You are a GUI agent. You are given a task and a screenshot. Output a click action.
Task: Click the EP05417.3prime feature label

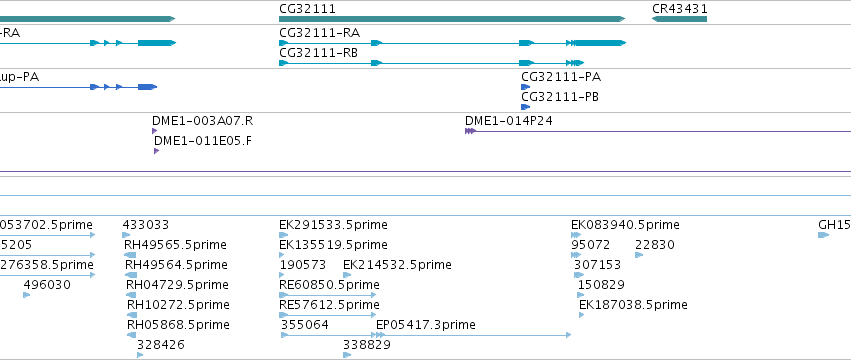click(426, 325)
